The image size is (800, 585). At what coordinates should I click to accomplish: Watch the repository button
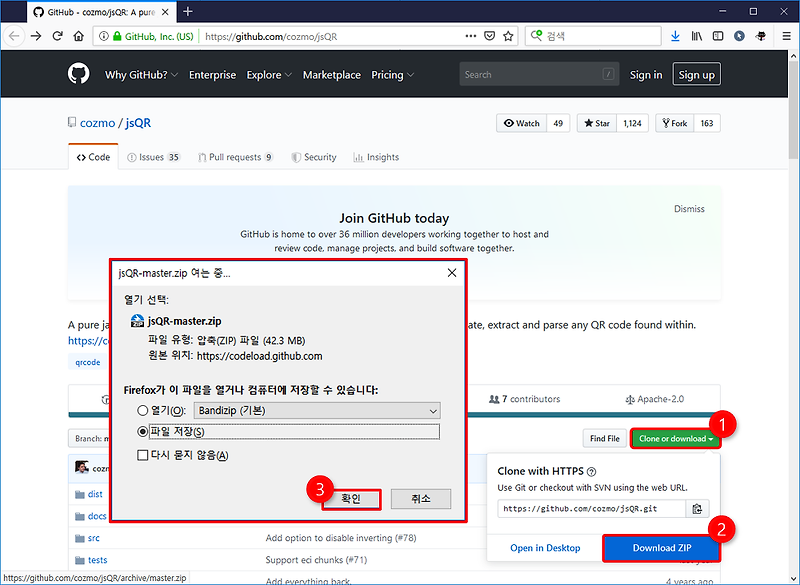tap(521, 123)
